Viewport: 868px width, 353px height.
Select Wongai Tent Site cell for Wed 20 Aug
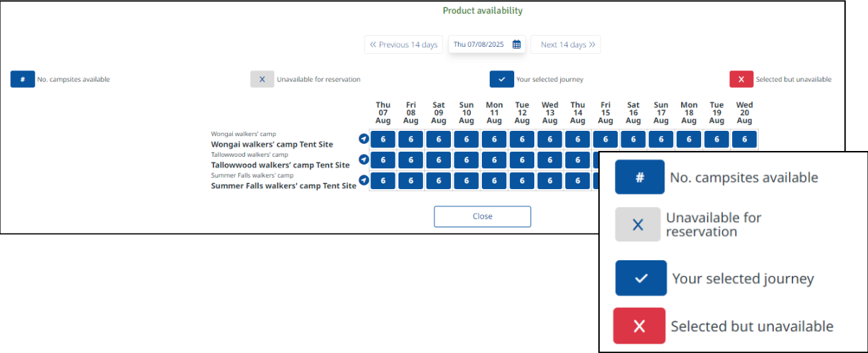pos(744,139)
